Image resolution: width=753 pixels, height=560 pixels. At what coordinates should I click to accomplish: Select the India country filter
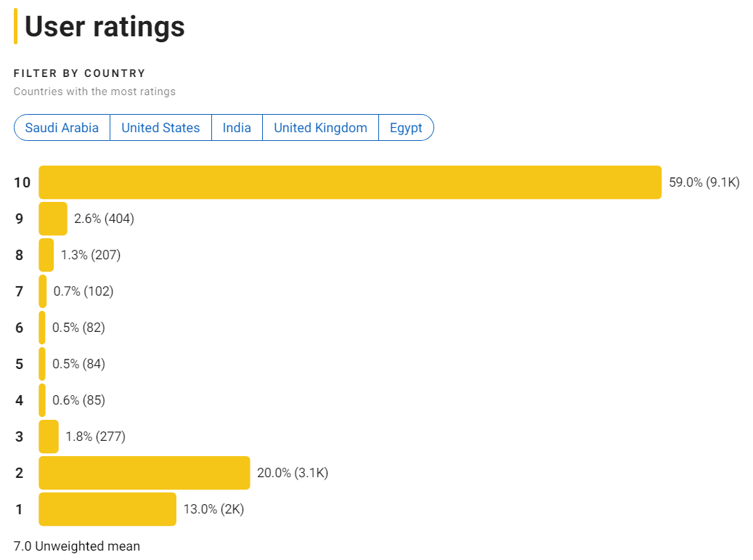click(237, 128)
